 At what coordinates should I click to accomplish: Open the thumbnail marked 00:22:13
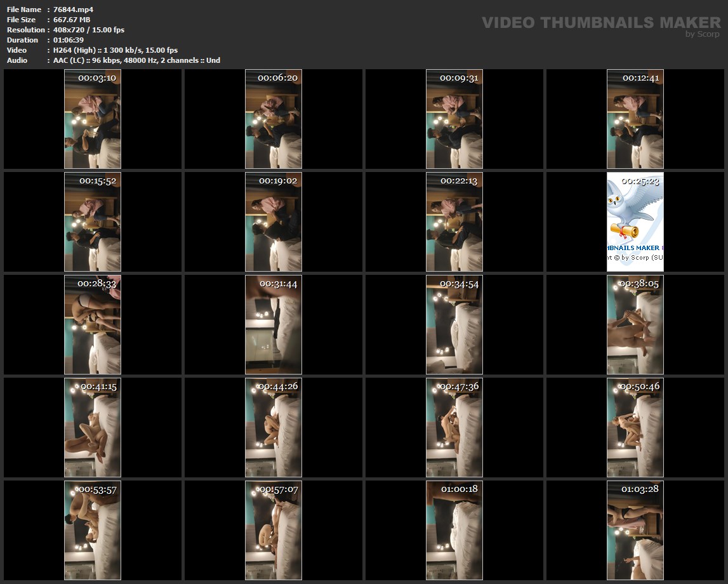454,222
